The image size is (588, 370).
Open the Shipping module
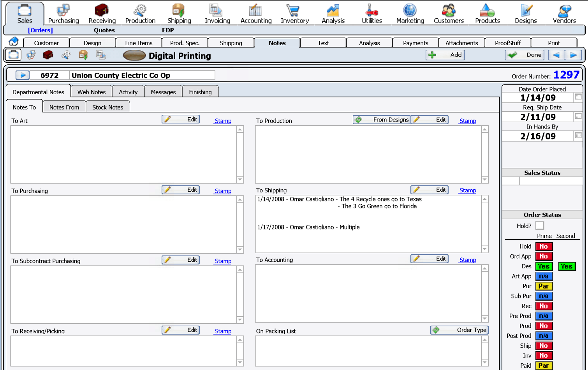179,14
